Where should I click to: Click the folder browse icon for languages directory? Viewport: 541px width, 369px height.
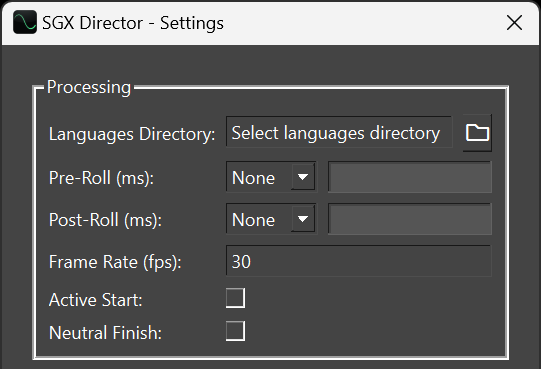tap(477, 133)
